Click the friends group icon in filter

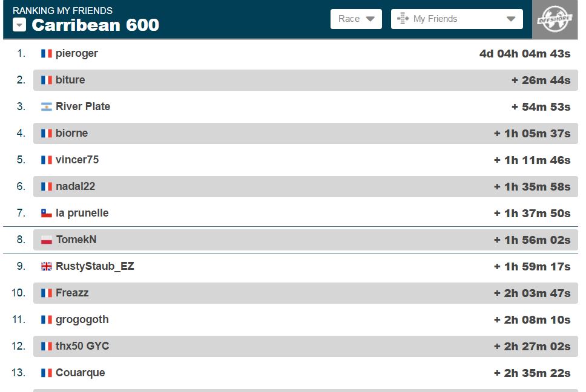(x=403, y=19)
